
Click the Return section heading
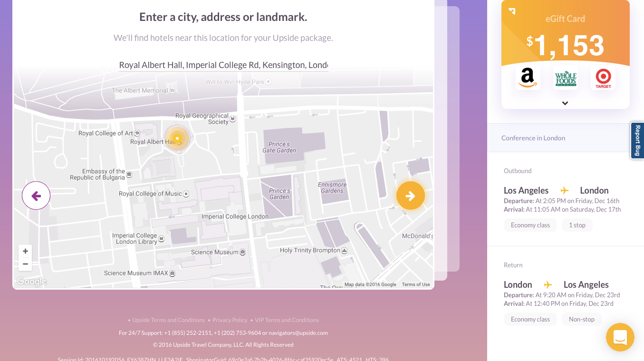pyautogui.click(x=513, y=265)
